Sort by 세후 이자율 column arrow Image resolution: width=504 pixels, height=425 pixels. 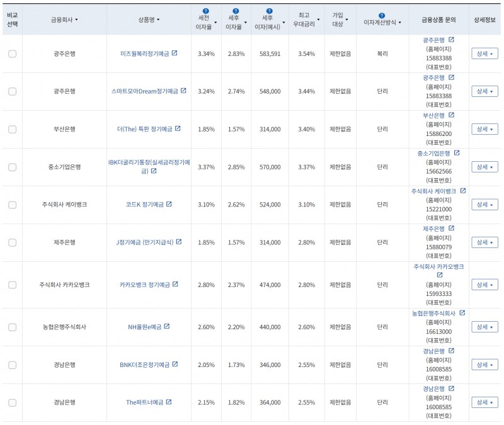(x=246, y=23)
